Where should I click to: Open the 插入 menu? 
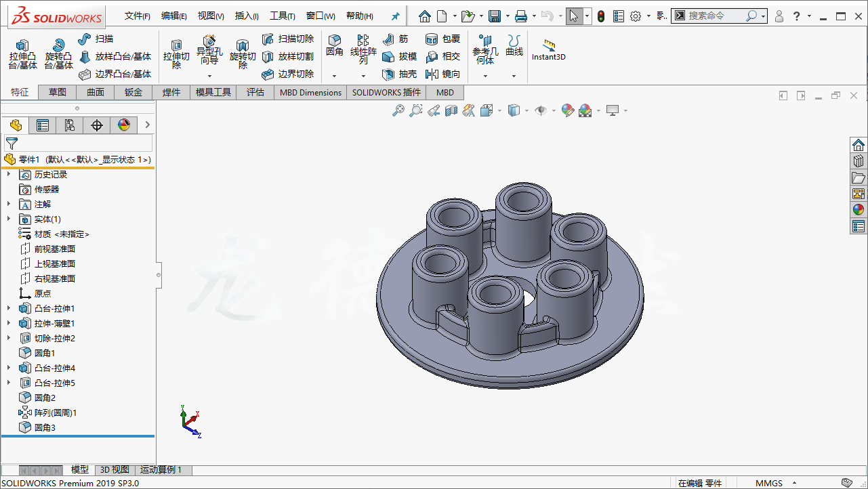[247, 15]
